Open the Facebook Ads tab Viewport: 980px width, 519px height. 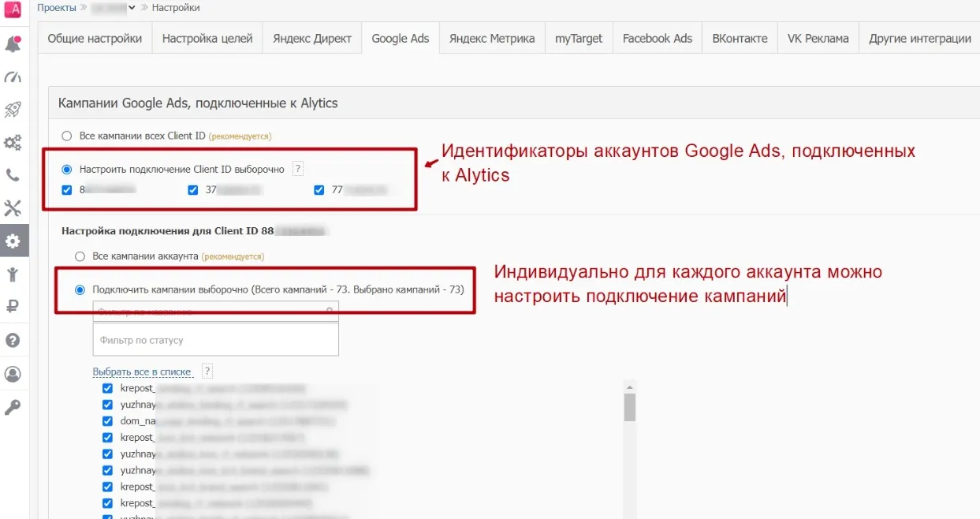click(x=658, y=39)
